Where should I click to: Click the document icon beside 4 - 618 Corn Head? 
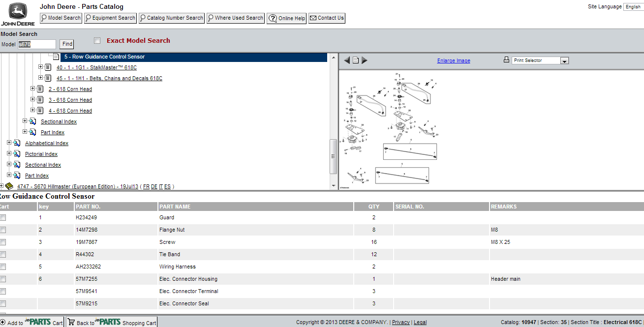point(40,111)
